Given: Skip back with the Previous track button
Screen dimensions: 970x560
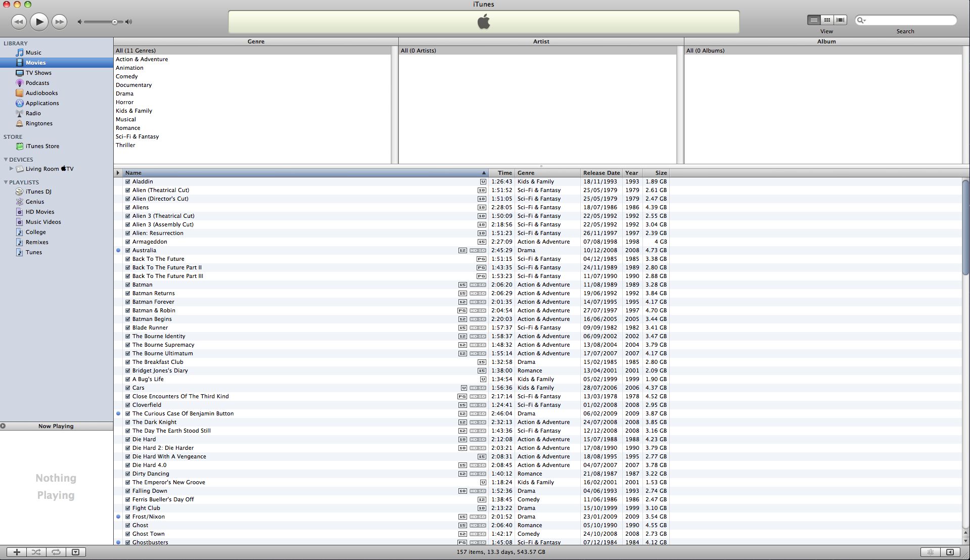Looking at the screenshot, I should [x=19, y=22].
